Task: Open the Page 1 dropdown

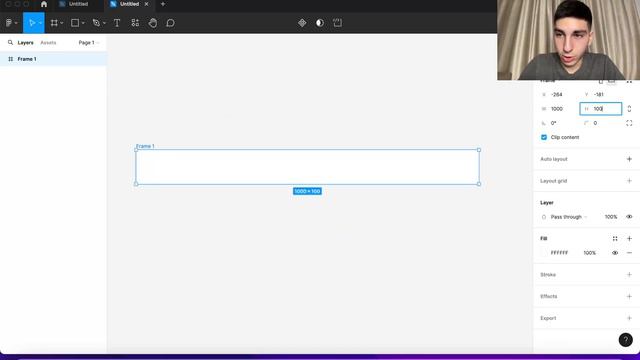Action: click(x=89, y=42)
